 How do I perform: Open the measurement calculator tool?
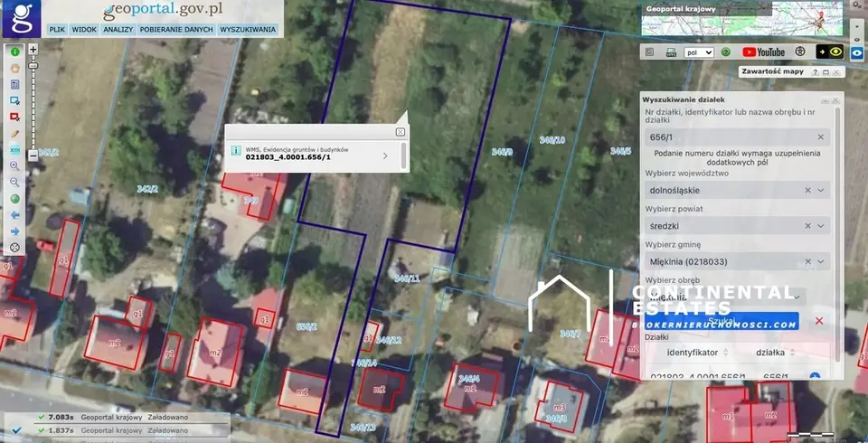point(15,84)
